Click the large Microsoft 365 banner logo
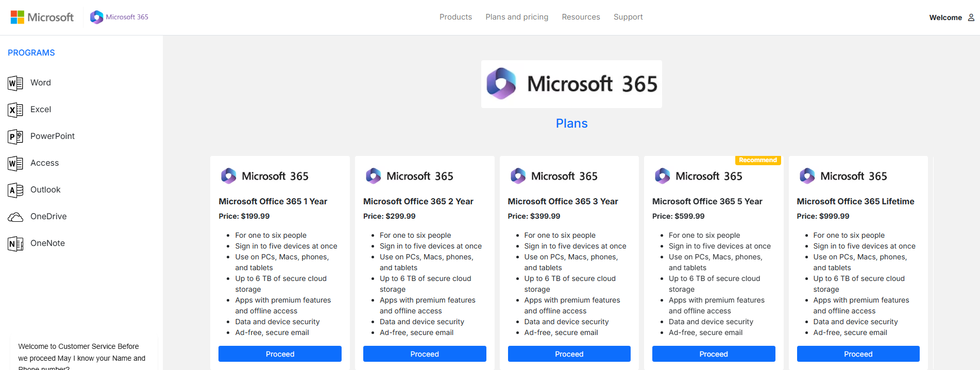 571,84
